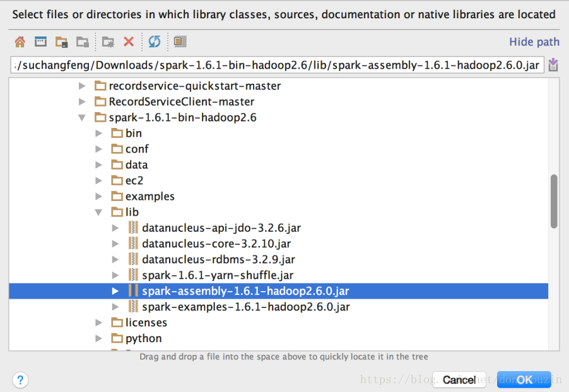Refresh the file tree
The height and width of the screenshot is (392, 569).
(155, 42)
